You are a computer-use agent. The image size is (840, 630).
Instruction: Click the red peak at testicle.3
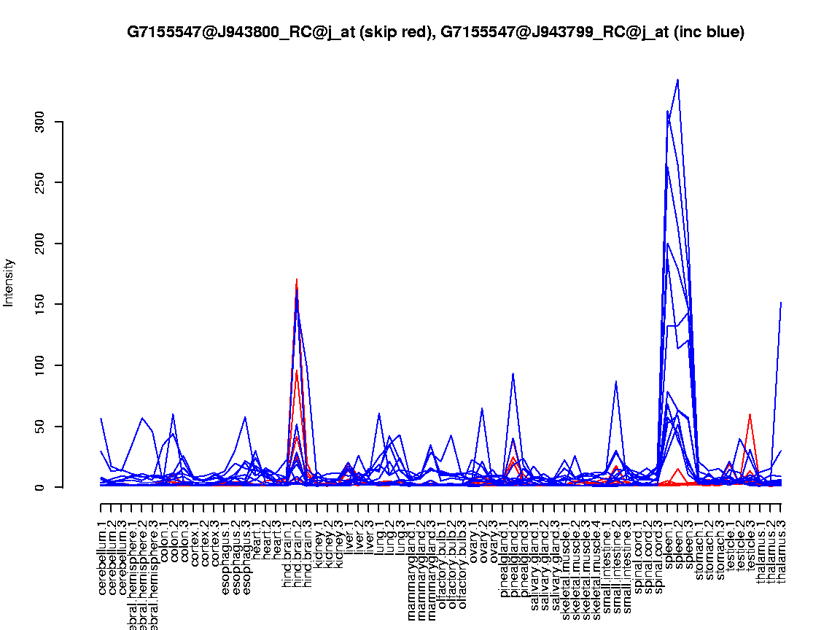[x=750, y=414]
